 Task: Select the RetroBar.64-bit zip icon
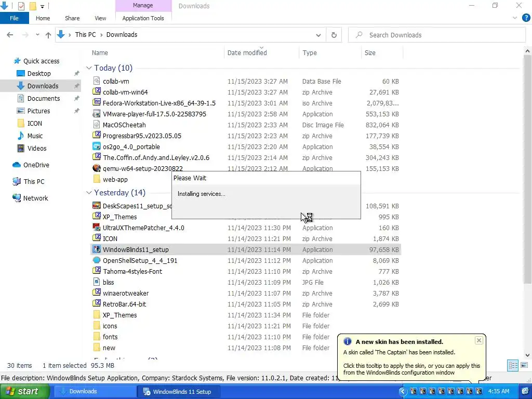pyautogui.click(x=97, y=303)
